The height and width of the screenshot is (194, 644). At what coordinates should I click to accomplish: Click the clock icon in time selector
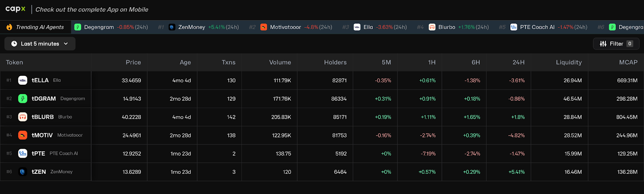pyautogui.click(x=14, y=44)
